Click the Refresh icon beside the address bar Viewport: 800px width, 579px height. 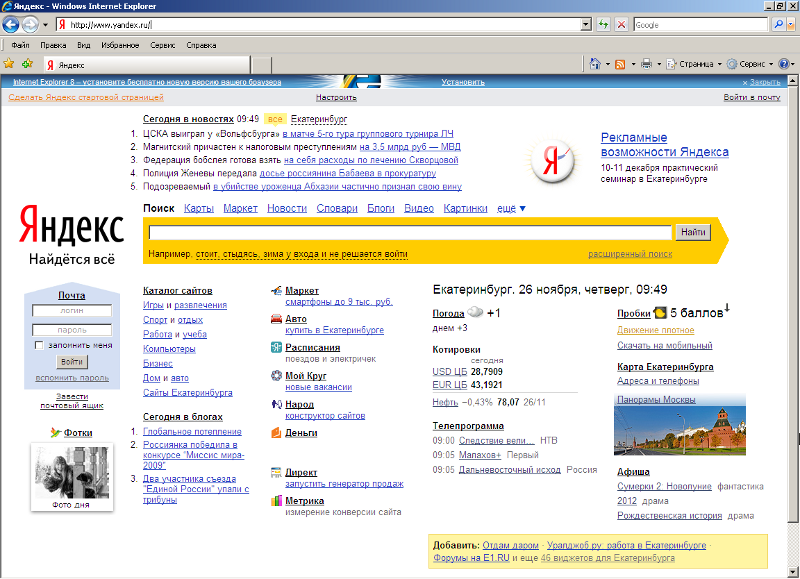point(603,24)
